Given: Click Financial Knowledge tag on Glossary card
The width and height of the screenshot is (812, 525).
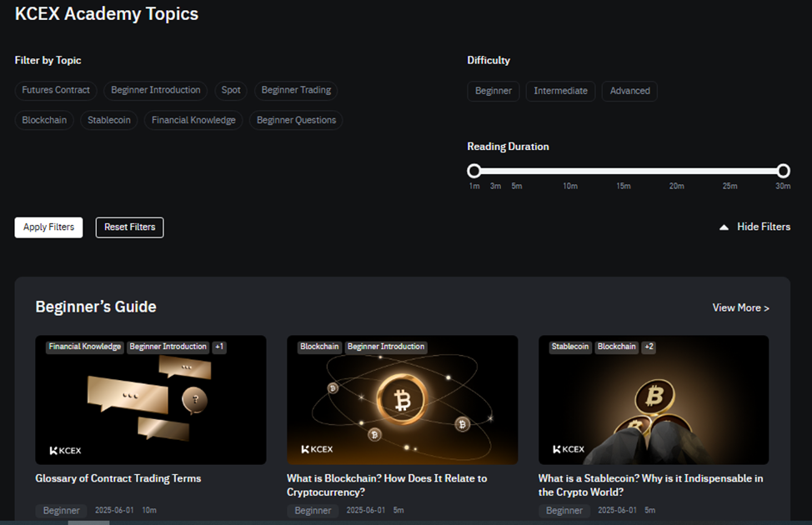Looking at the screenshot, I should [x=85, y=347].
